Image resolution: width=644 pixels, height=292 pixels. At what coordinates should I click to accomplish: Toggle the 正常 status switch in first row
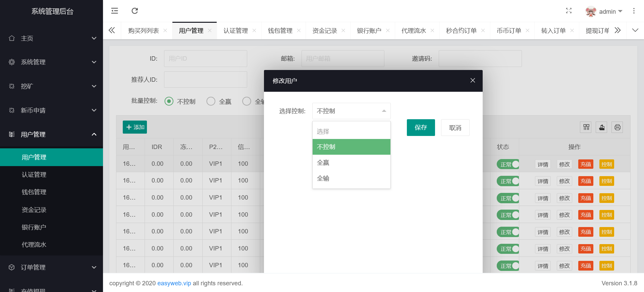(x=508, y=164)
